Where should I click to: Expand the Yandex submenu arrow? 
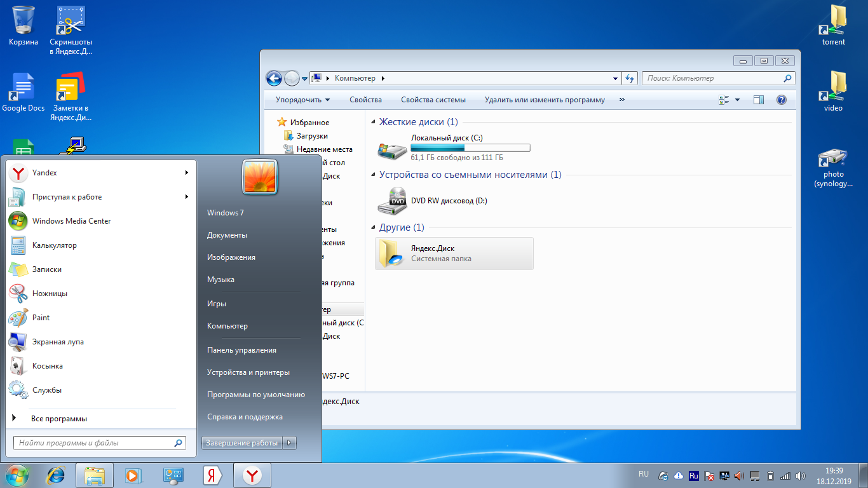pyautogui.click(x=187, y=173)
